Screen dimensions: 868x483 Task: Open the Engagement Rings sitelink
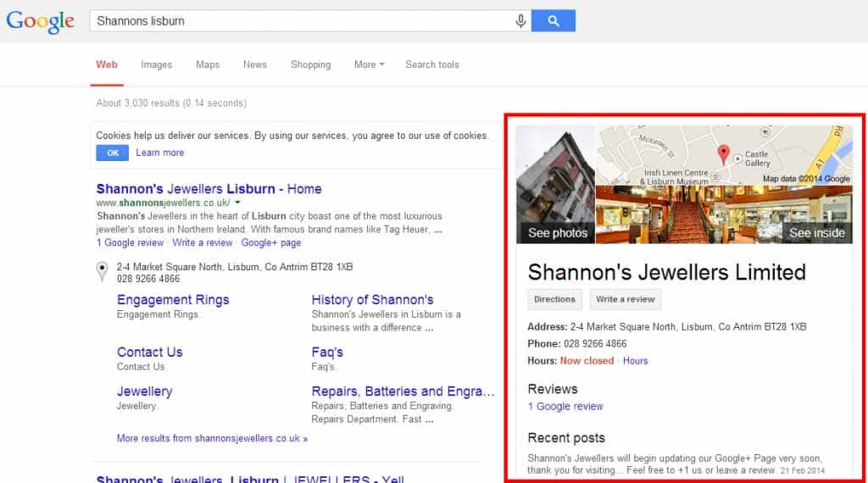click(x=173, y=300)
